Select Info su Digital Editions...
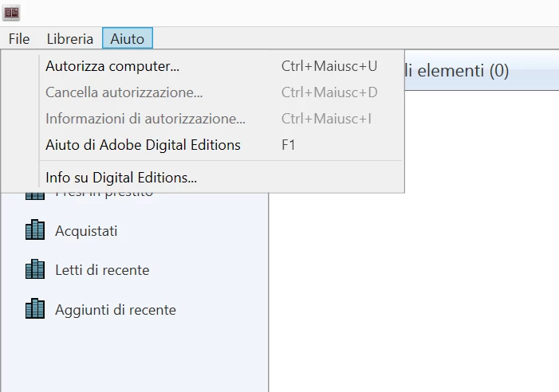Viewport: 559px width, 392px height. pos(121,178)
